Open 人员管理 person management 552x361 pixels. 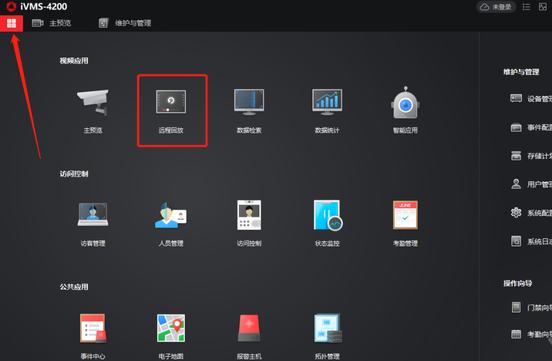tap(171, 214)
